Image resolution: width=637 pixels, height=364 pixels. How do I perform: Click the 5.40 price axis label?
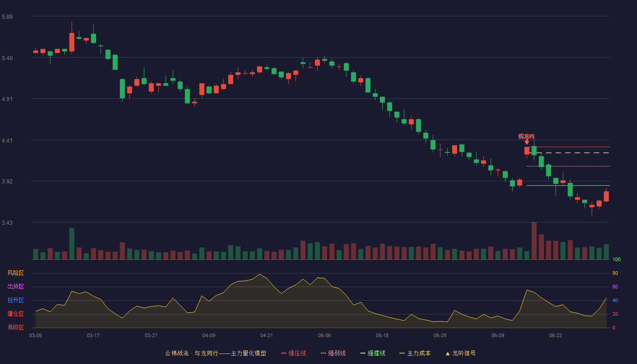[x=7, y=58]
